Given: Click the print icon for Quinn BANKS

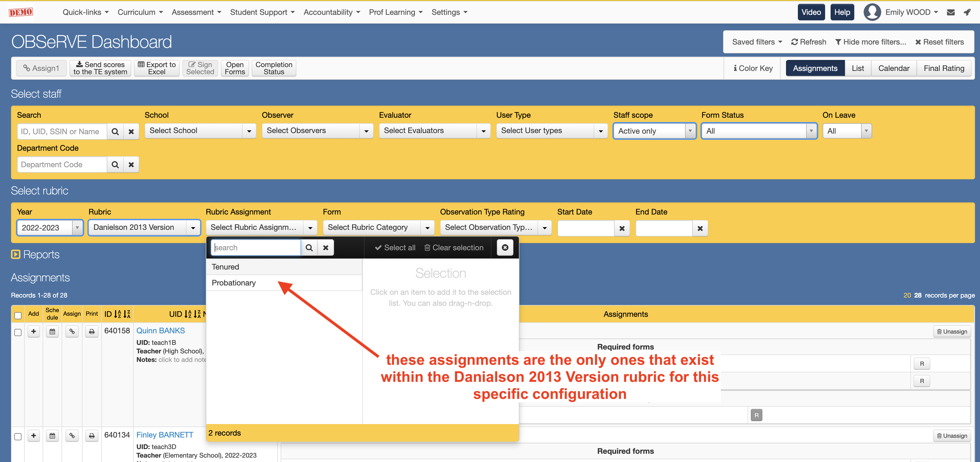Looking at the screenshot, I should pos(92,332).
